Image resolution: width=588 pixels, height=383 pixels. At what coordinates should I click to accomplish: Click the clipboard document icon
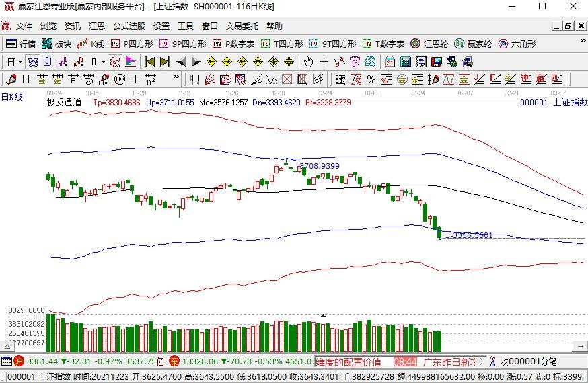[47, 62]
